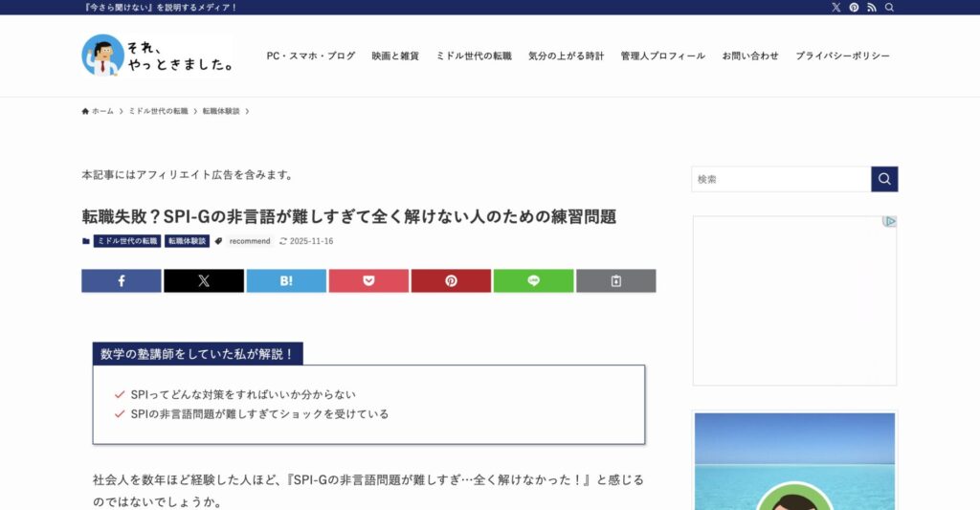
Task: Click bullet SPIの非言語問題が難しすぎてショックを受けている
Action: (x=259, y=413)
